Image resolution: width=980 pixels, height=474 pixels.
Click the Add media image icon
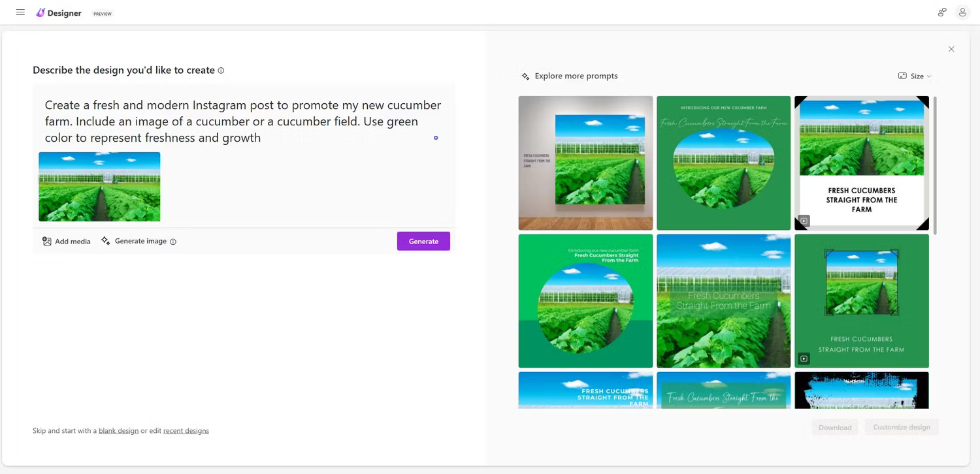[x=45, y=241]
